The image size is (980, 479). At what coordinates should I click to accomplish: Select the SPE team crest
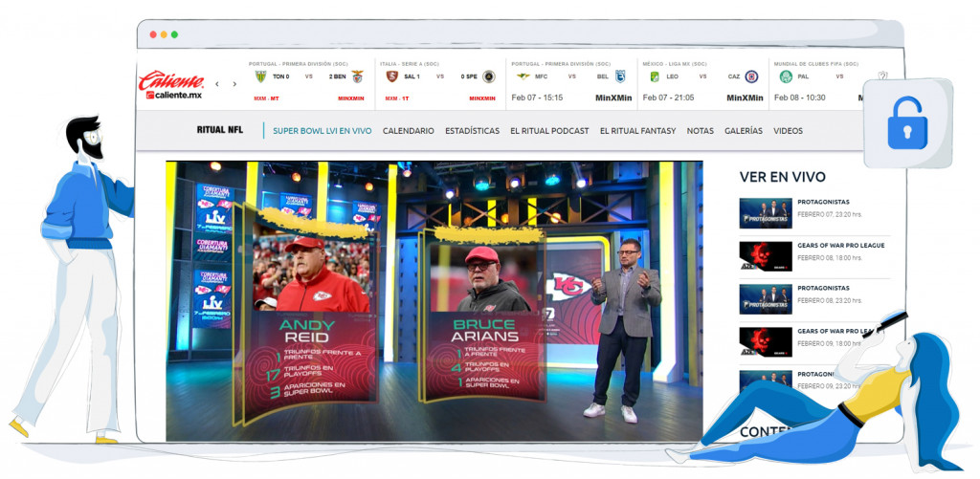[x=489, y=76]
